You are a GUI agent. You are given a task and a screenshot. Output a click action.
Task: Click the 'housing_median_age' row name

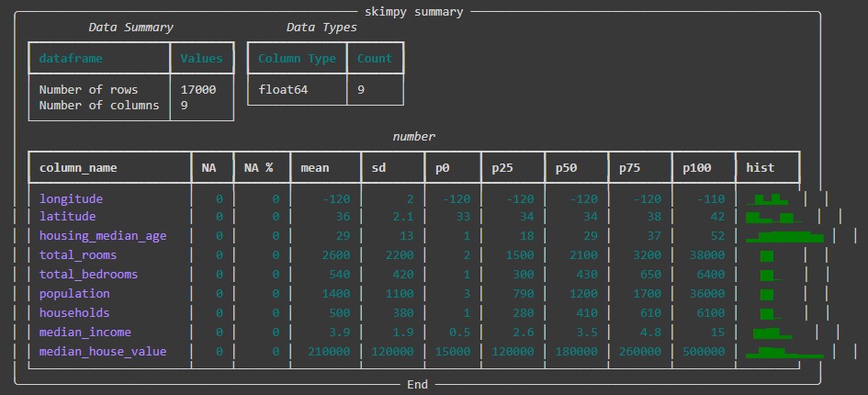(103, 237)
